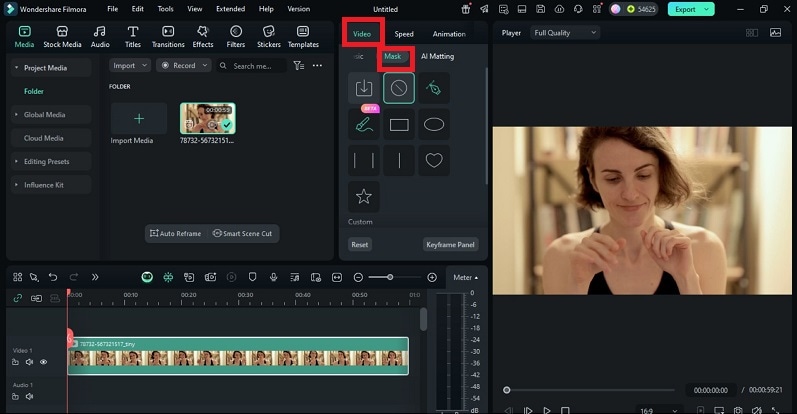Click the Reset button
The image size is (797, 414).
(359, 245)
